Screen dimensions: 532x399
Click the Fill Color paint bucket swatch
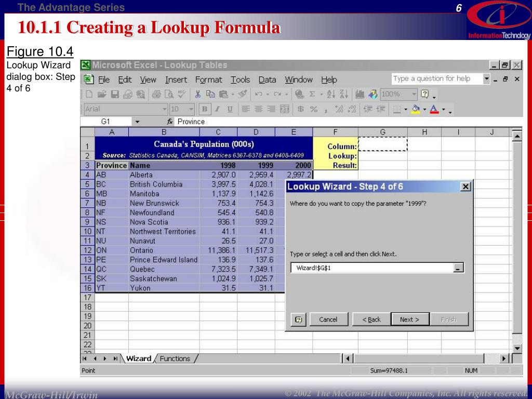point(416,109)
